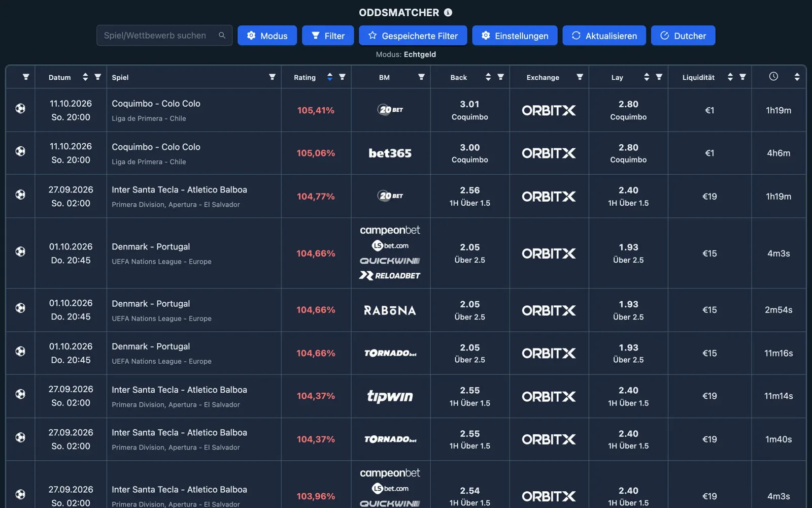Sort by Back odds using sort arrows

pyautogui.click(x=488, y=77)
